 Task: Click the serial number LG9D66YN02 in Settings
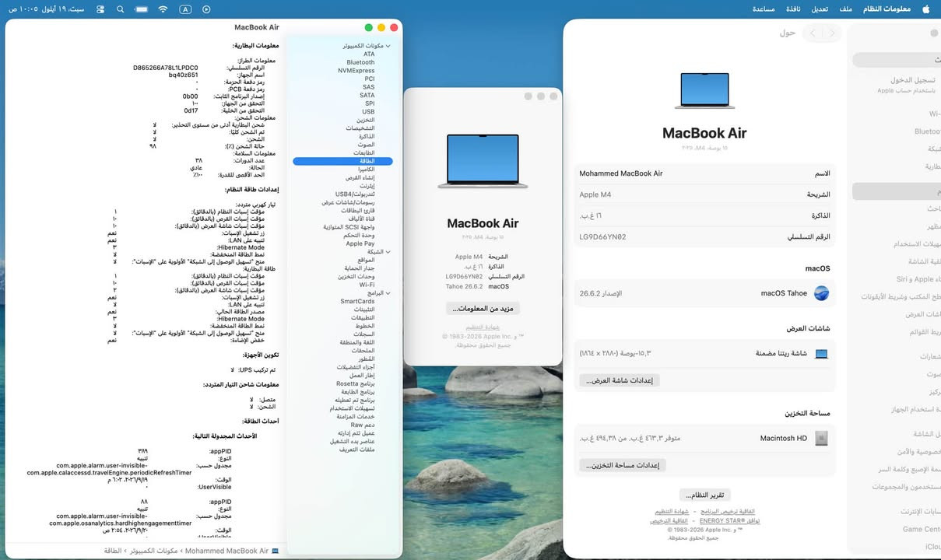tap(602, 236)
